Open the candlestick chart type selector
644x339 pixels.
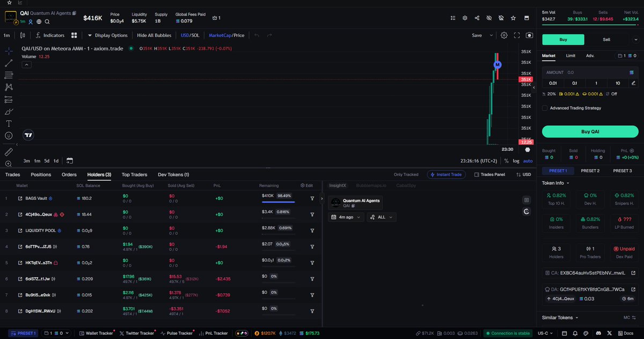point(23,35)
